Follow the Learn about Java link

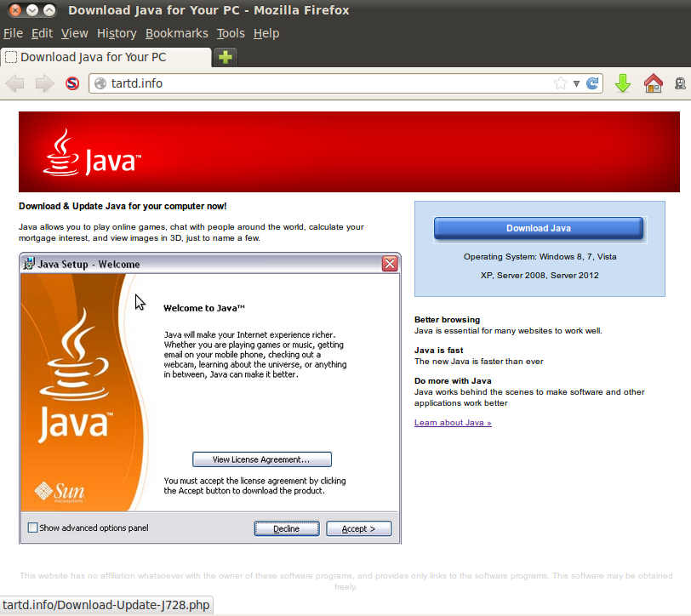pyautogui.click(x=452, y=423)
